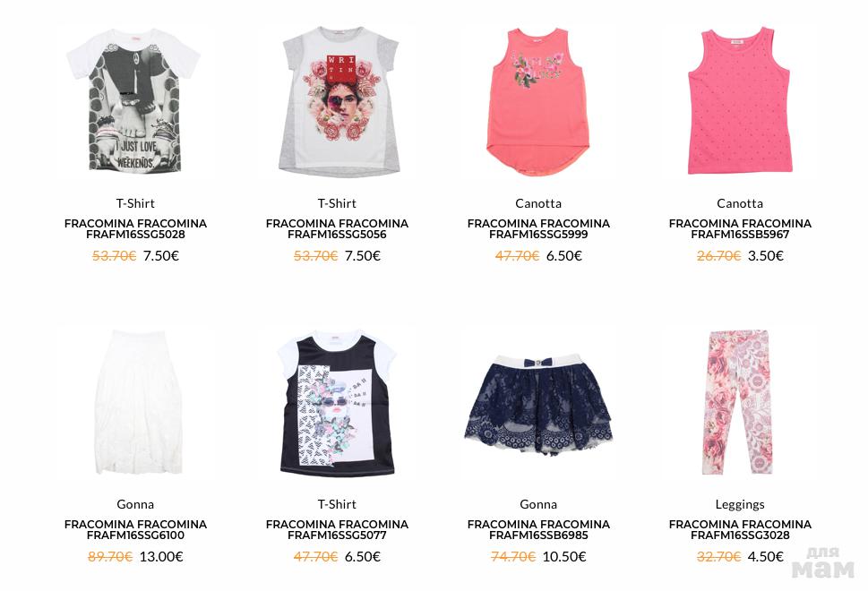Click the 10.50€ price of navy skirt
The height and width of the screenshot is (591, 868).
(564, 556)
